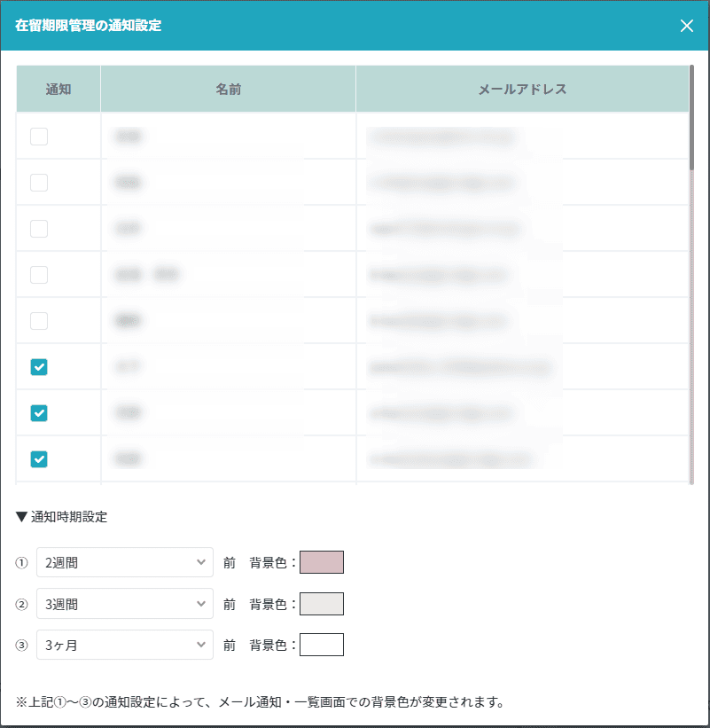Click the メールアドレス column header

(x=522, y=90)
